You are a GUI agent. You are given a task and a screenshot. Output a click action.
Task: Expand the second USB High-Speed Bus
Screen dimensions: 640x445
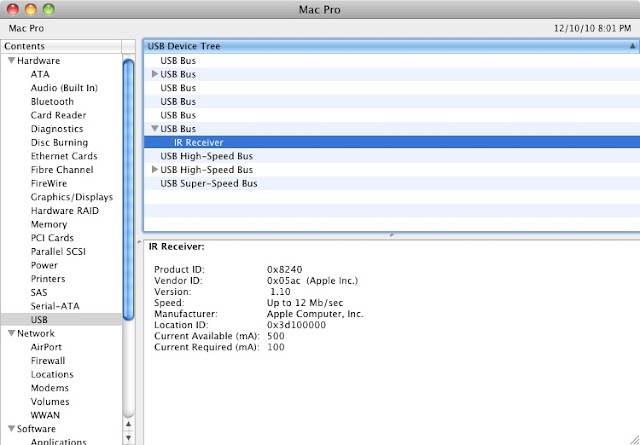point(154,170)
